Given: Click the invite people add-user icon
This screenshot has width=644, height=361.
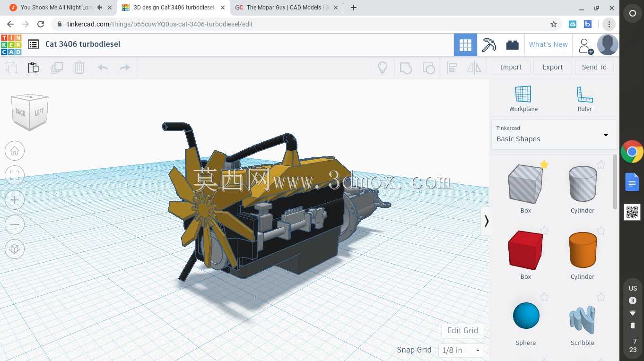Looking at the screenshot, I should [x=585, y=45].
